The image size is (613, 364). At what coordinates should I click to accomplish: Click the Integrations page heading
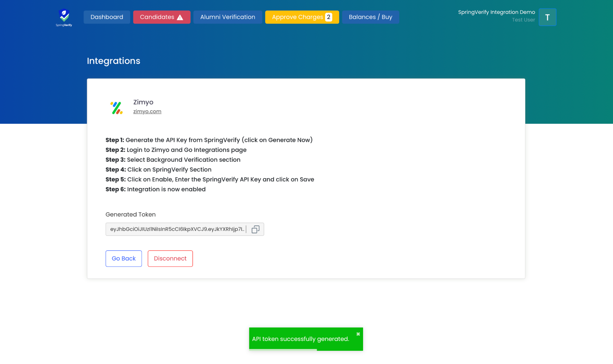click(113, 61)
